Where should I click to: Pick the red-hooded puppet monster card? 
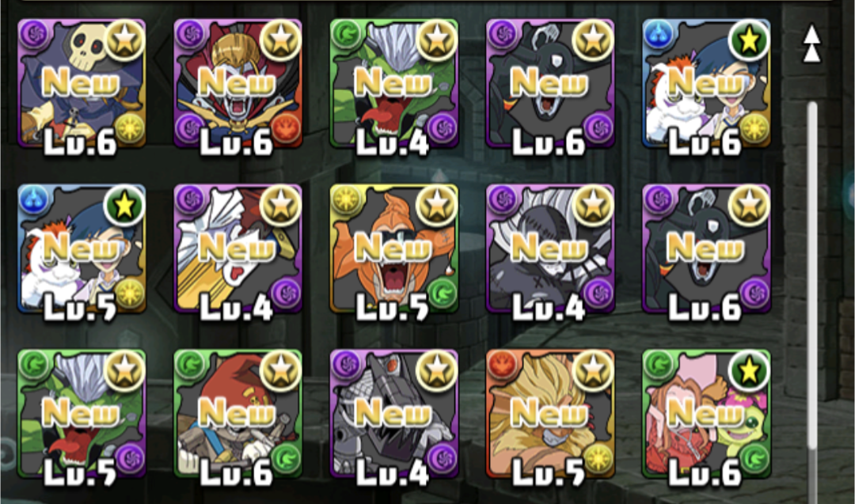tap(237, 414)
